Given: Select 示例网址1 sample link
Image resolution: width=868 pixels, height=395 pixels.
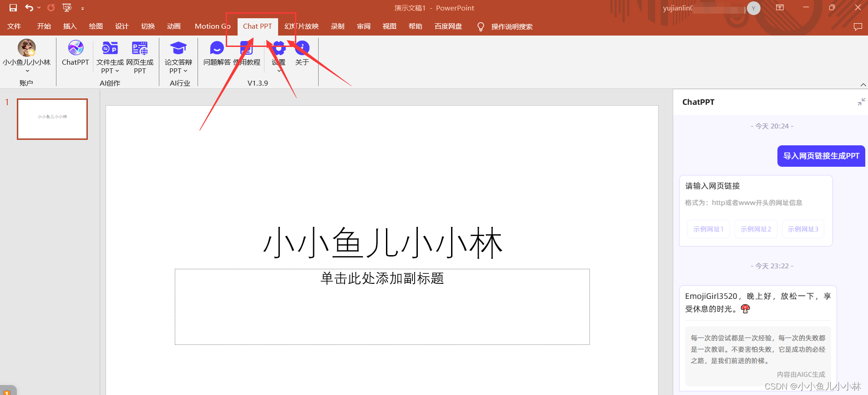Looking at the screenshot, I should 708,229.
